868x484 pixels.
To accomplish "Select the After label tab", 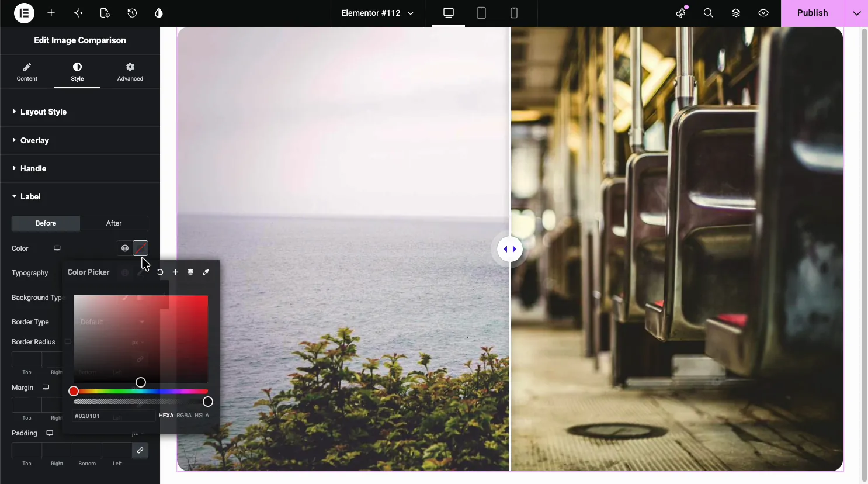I will (114, 223).
